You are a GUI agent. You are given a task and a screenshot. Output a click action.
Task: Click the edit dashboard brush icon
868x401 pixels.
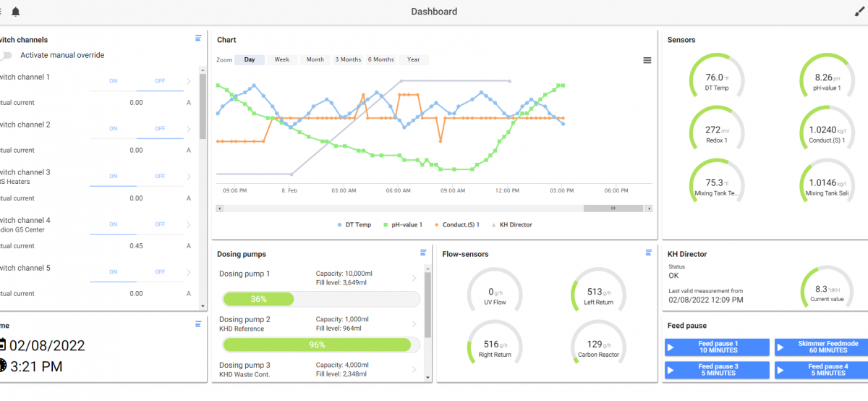pos(860,12)
